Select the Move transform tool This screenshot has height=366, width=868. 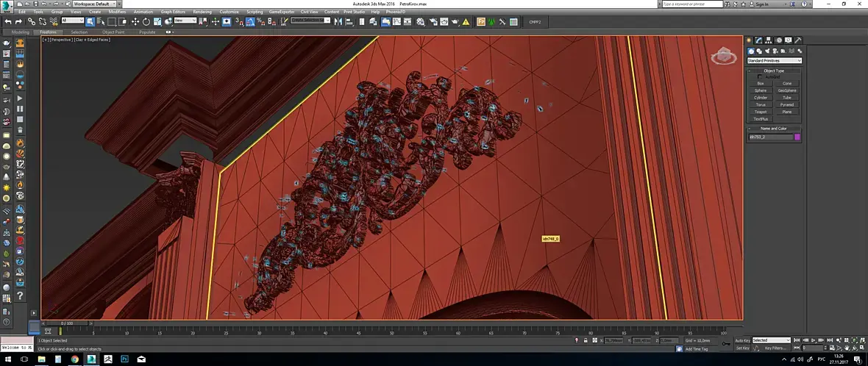click(x=135, y=21)
